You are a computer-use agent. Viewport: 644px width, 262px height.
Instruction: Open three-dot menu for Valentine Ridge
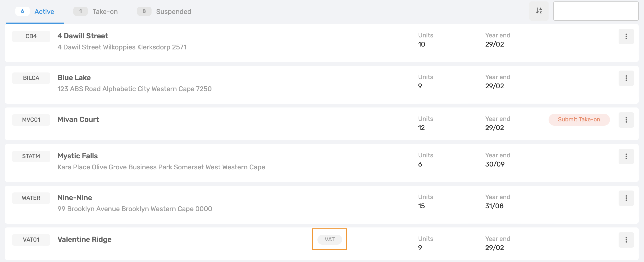pos(626,240)
